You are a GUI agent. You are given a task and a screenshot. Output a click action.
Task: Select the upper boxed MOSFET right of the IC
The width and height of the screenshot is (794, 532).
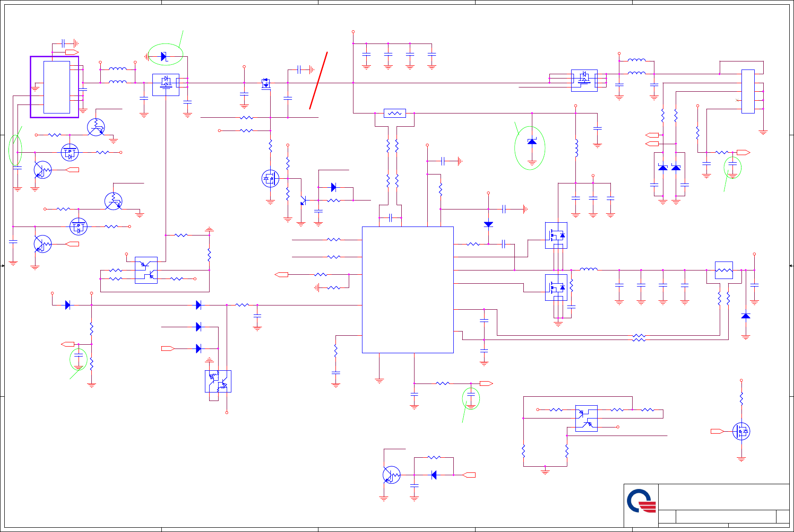click(x=556, y=235)
